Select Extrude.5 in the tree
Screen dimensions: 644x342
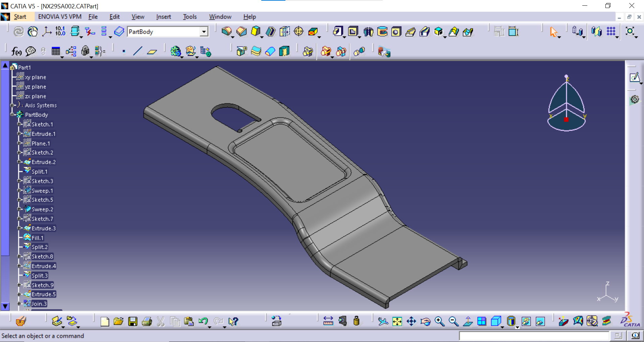point(44,294)
